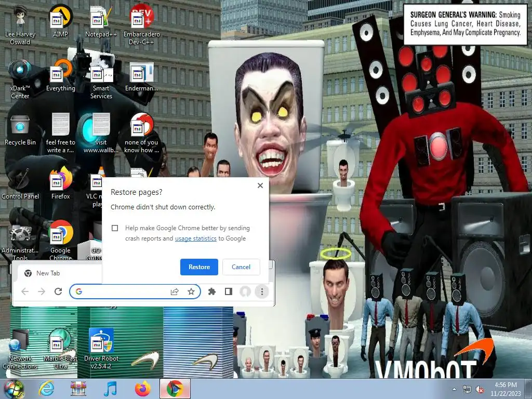The height and width of the screenshot is (399, 532).
Task: Open xDark Center desktop icon
Action: (20, 79)
